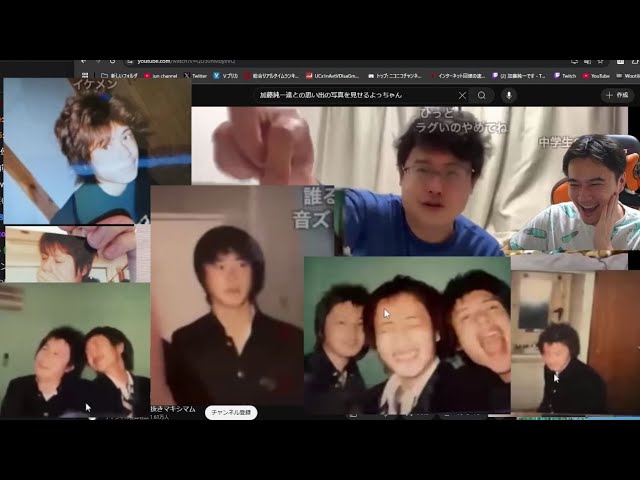Clear the YouTube search box with the X

[x=462, y=96]
